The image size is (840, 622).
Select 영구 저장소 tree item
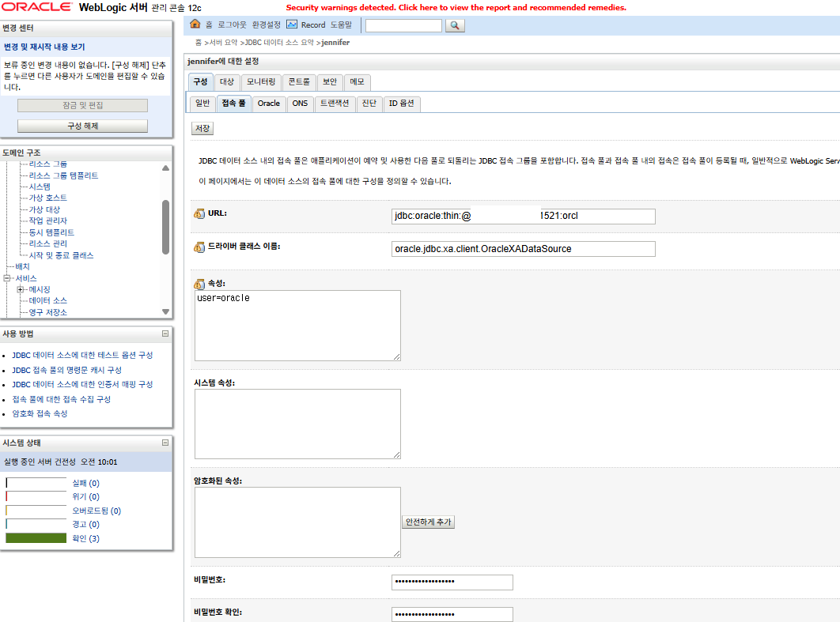click(47, 313)
